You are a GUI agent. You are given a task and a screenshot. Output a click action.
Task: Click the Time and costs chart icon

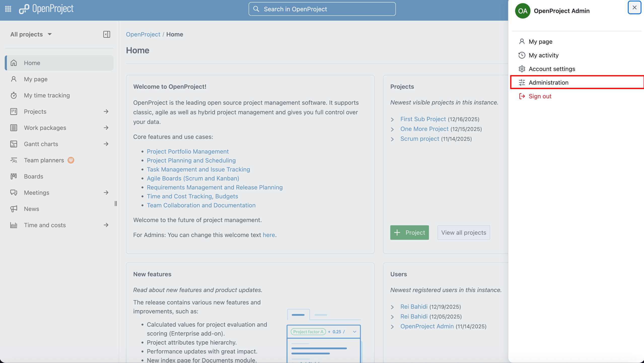tap(14, 225)
